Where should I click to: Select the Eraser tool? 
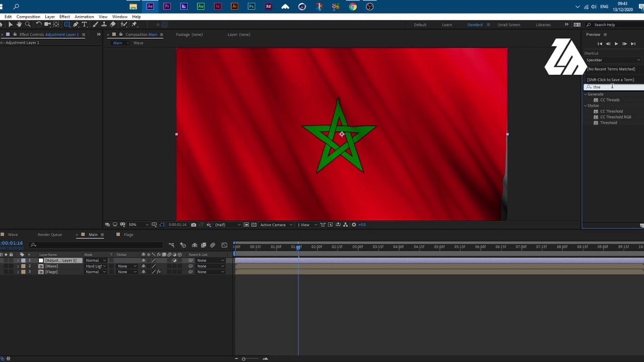coord(113,24)
